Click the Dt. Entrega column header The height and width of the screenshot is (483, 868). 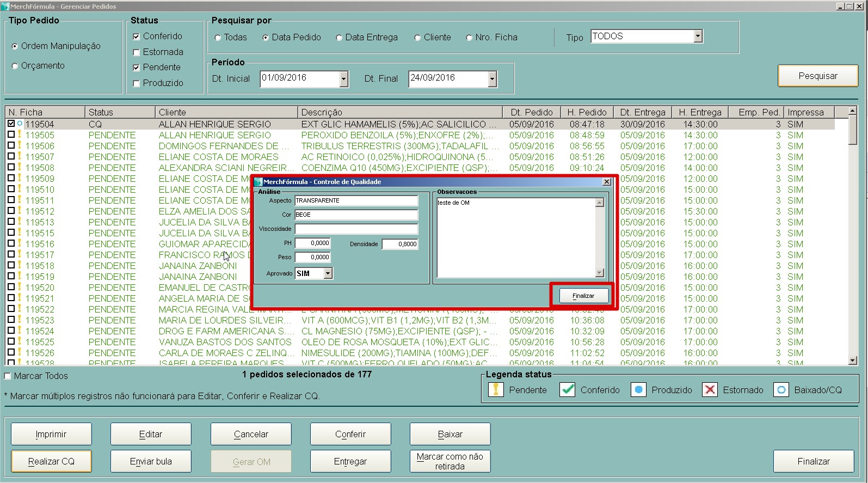(643, 112)
